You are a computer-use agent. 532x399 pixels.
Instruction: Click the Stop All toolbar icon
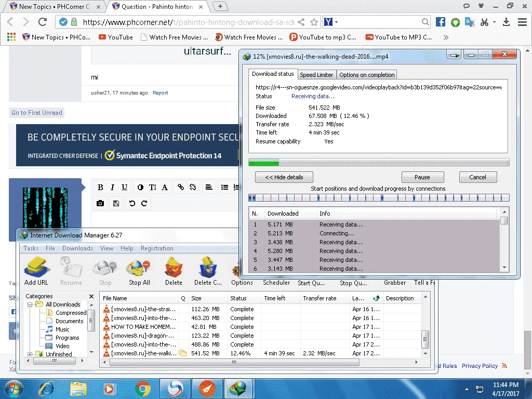pos(139,268)
